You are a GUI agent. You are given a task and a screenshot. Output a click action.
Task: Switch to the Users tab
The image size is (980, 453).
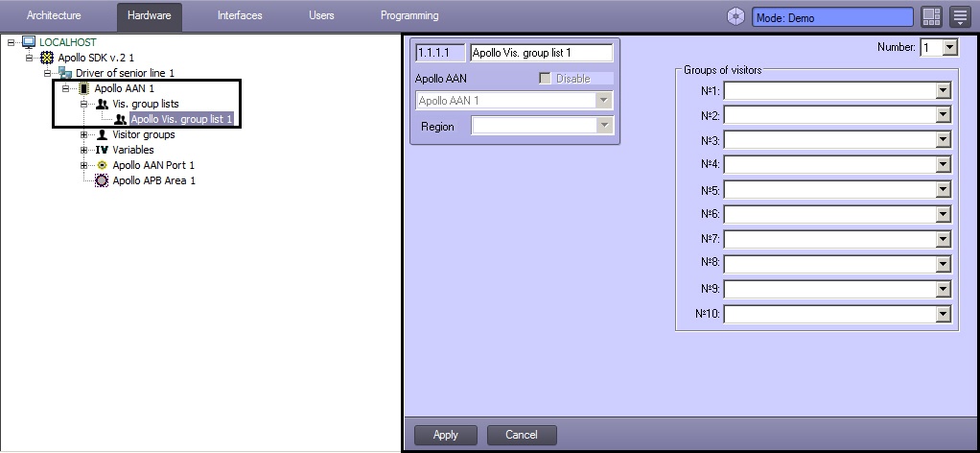pyautogui.click(x=321, y=15)
